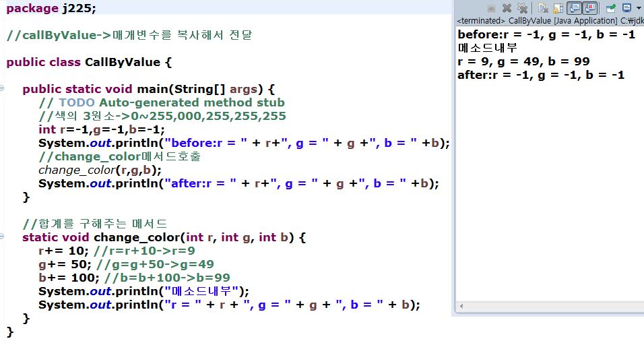Click the 0~255 color elements comment
Viewport: 644px width, 343px height.
(162, 116)
